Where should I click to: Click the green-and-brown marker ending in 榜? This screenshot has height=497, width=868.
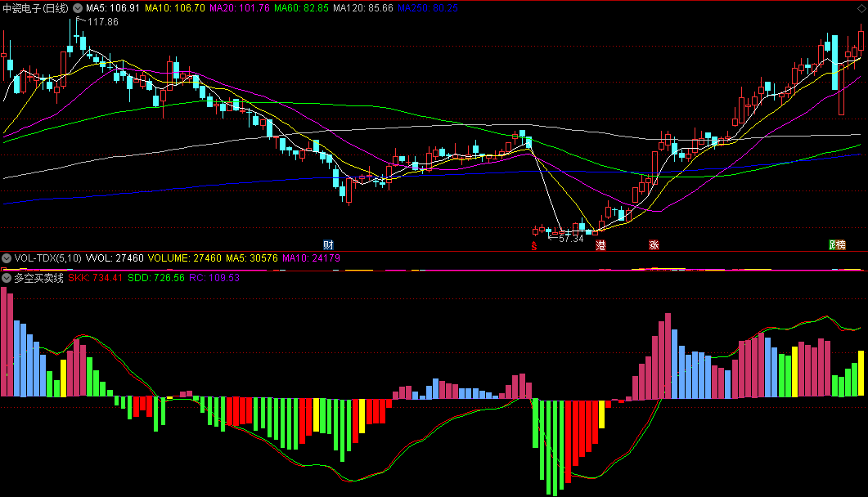pyautogui.click(x=837, y=245)
